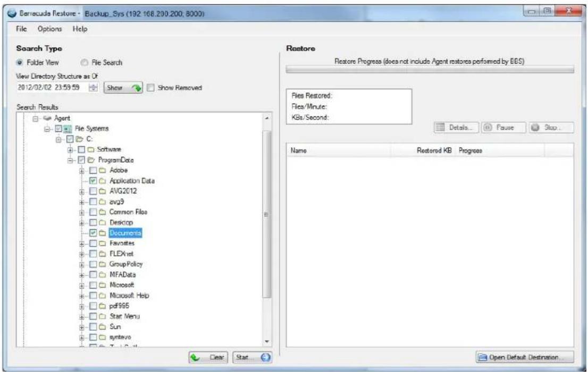
Task: Check the Desktop folder checkbox
Action: click(93, 222)
